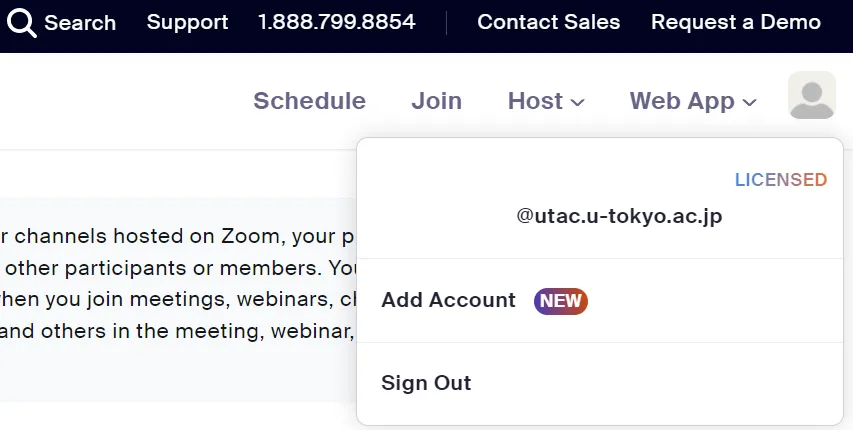Open the profile avatar menu
This screenshot has height=430, width=853.
[x=811, y=96]
